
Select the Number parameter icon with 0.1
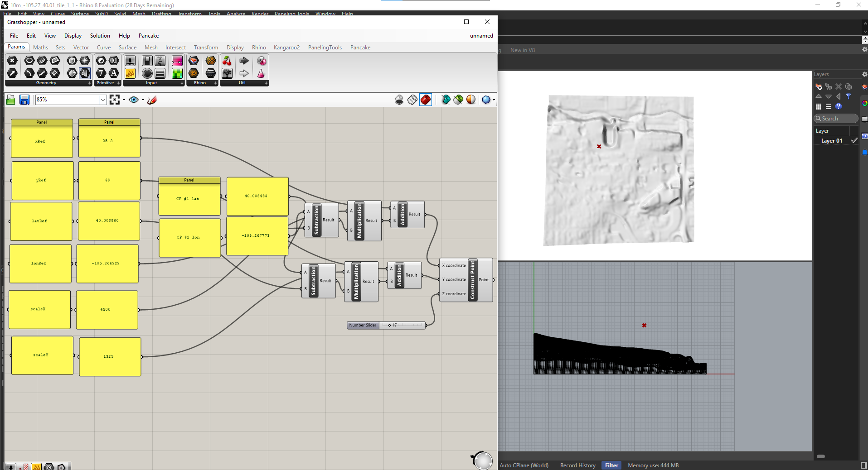pyautogui.click(x=114, y=61)
